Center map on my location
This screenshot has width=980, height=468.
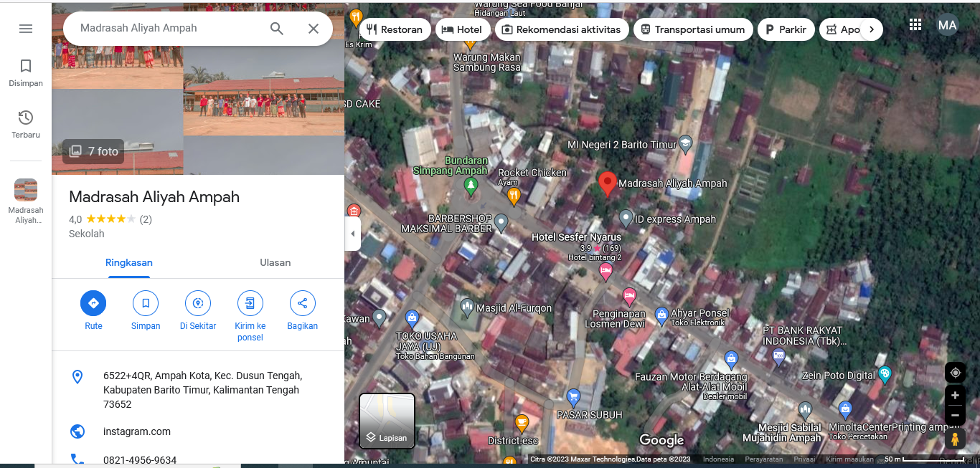(x=955, y=373)
